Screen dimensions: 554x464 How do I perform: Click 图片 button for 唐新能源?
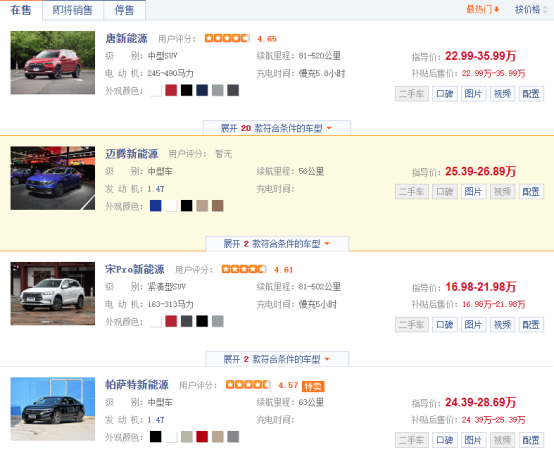point(473,94)
